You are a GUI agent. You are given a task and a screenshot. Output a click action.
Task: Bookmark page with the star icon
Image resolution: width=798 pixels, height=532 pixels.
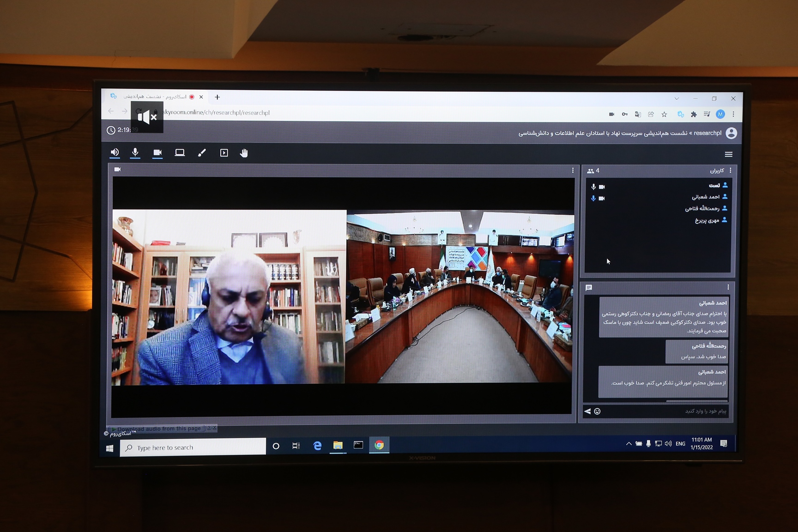point(664,114)
